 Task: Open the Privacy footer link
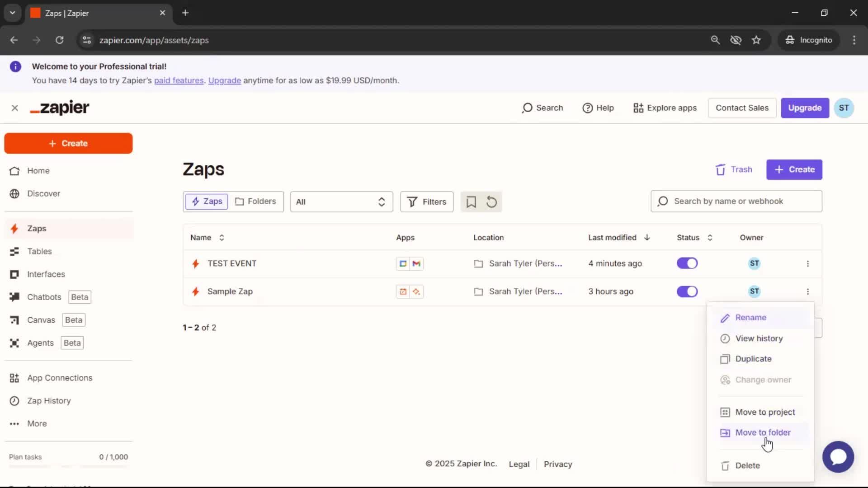(x=558, y=464)
